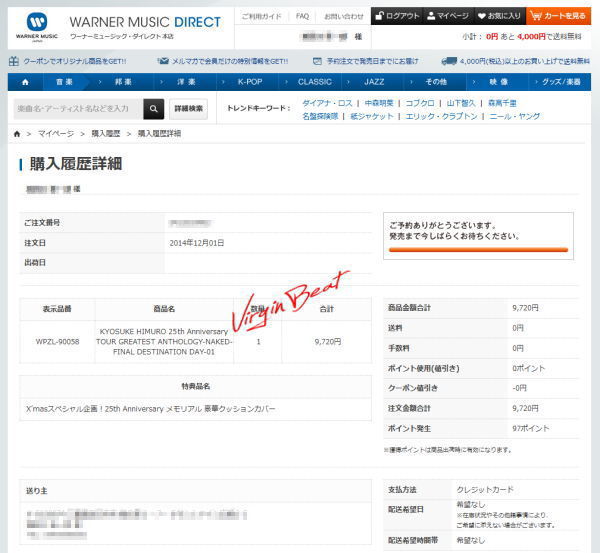
Task: Click the order date 2014年12月01日
Action: pos(197,243)
